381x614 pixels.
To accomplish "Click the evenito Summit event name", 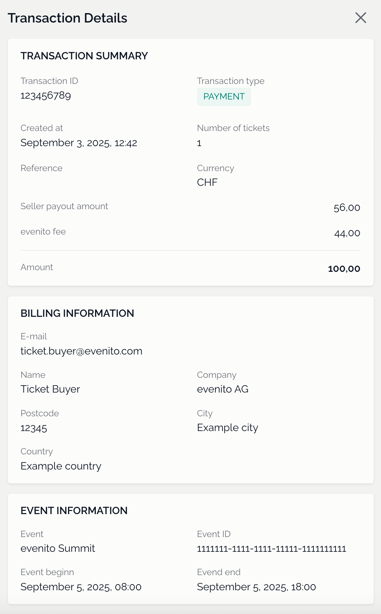I will [x=58, y=549].
